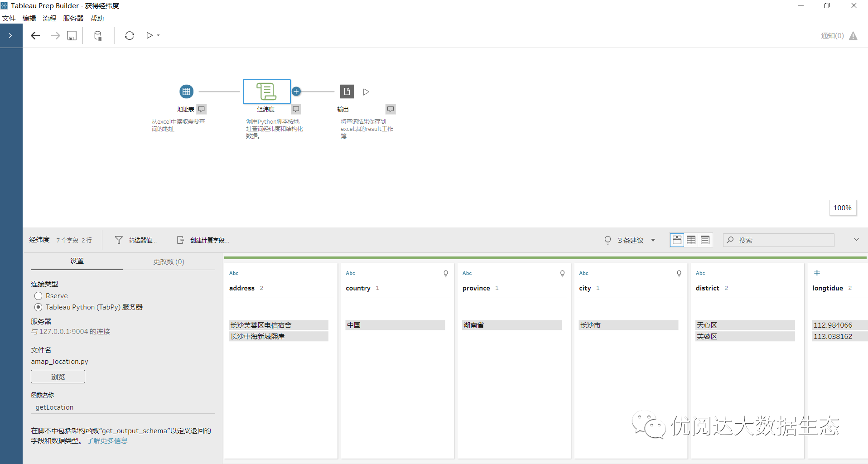Open the run flow dropdown arrow
868x464 pixels.
(x=158, y=35)
